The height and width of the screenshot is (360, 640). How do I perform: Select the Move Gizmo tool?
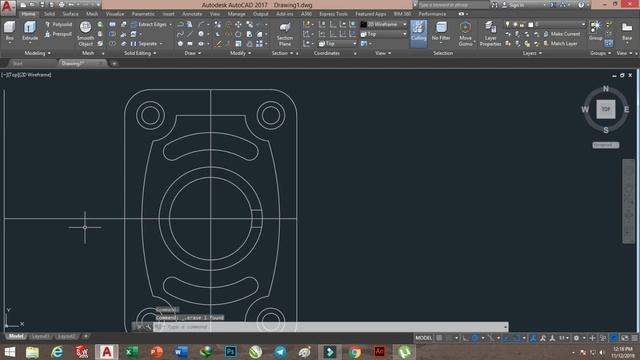465,33
